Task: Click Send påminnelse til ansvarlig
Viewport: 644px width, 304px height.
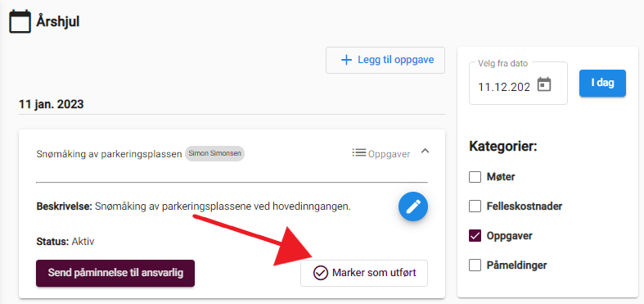Action: click(x=115, y=273)
